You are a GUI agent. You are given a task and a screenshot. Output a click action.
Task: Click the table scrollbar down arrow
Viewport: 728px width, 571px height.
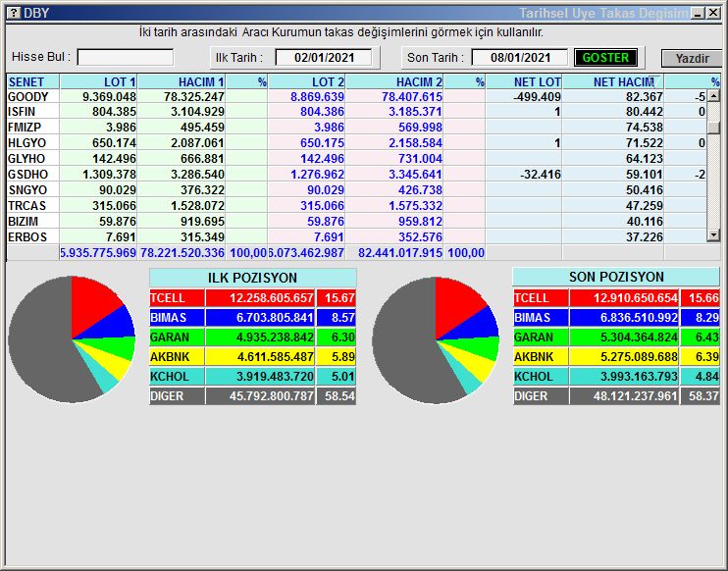tap(713, 235)
